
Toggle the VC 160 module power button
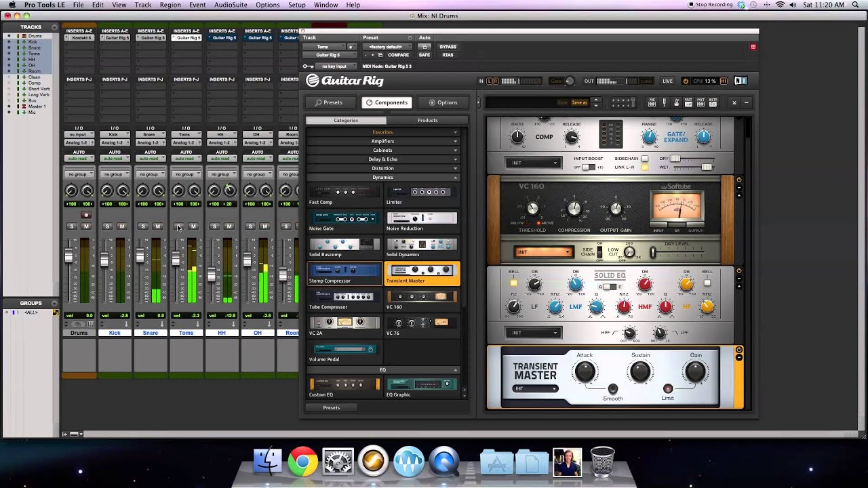click(739, 180)
